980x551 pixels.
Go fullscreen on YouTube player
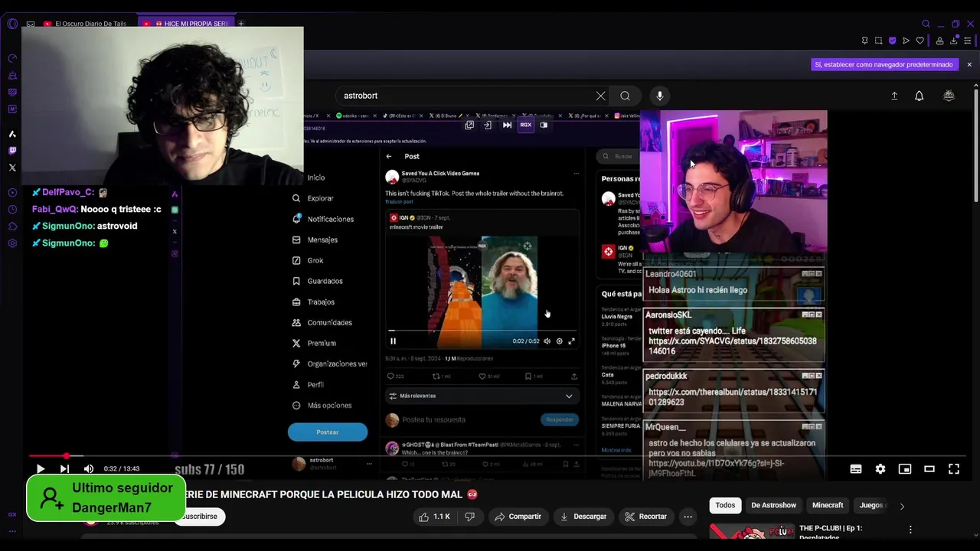pos(954,469)
